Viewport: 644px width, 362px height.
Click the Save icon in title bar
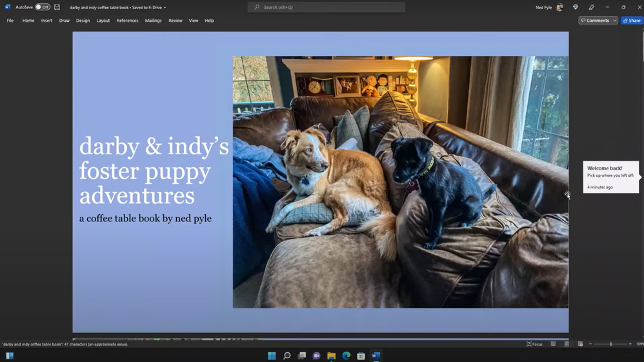pos(57,7)
